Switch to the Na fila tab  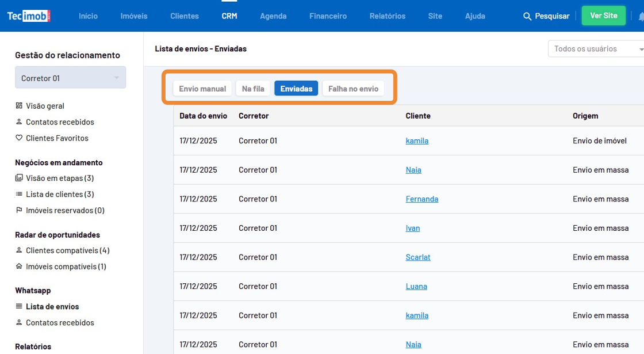point(253,89)
